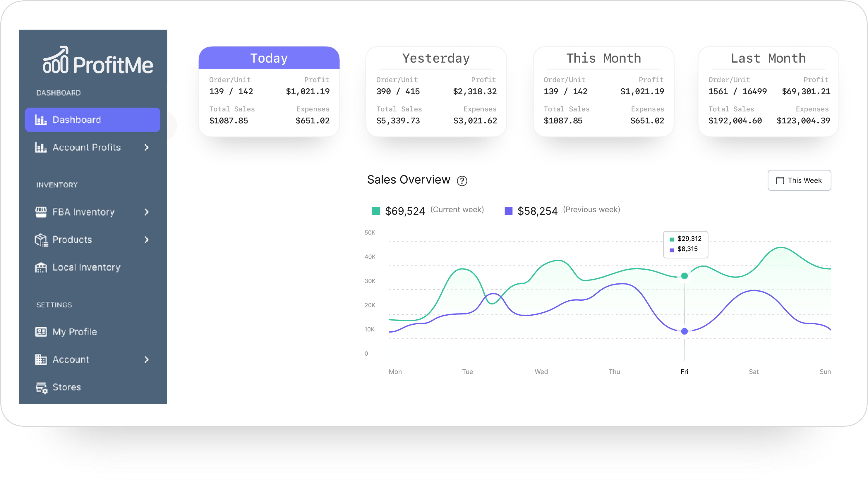Open the This Week date dropdown
Screen dimensions: 868x489
799,180
